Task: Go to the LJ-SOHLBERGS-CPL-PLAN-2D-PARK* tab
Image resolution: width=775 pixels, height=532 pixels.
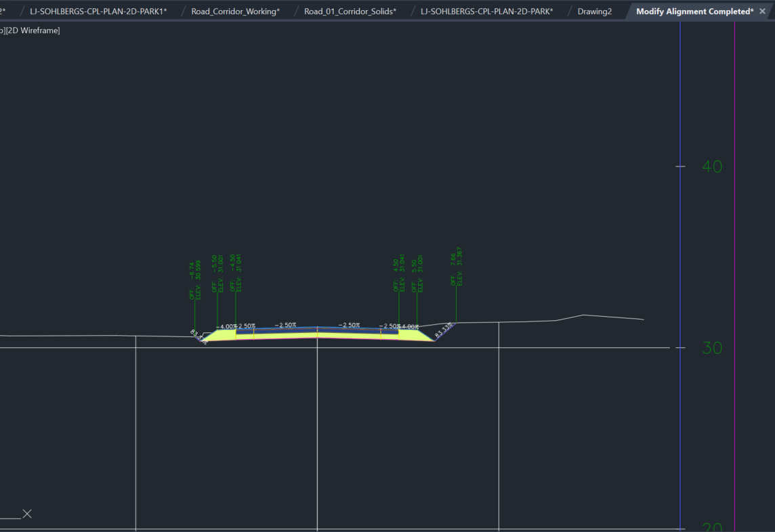Action: click(x=487, y=12)
